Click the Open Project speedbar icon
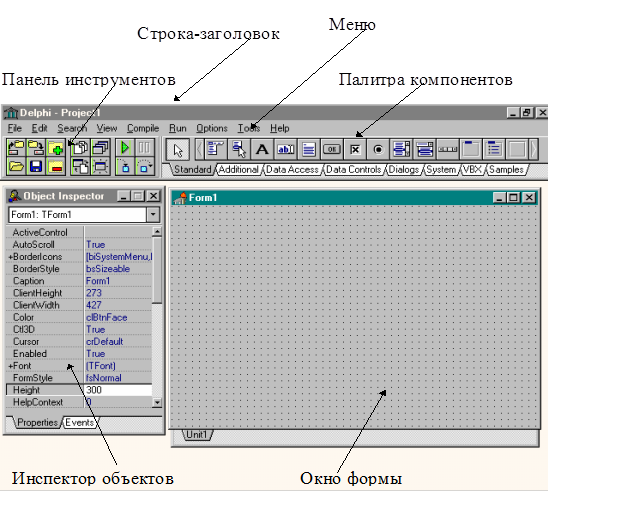Screen dimensions: 622x509 tap(16, 148)
